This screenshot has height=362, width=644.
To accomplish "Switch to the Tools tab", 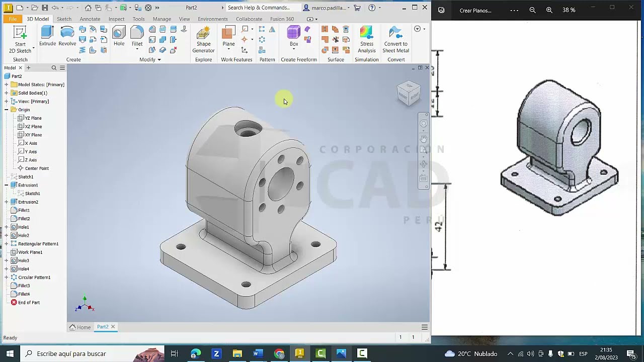I will click(x=138, y=19).
